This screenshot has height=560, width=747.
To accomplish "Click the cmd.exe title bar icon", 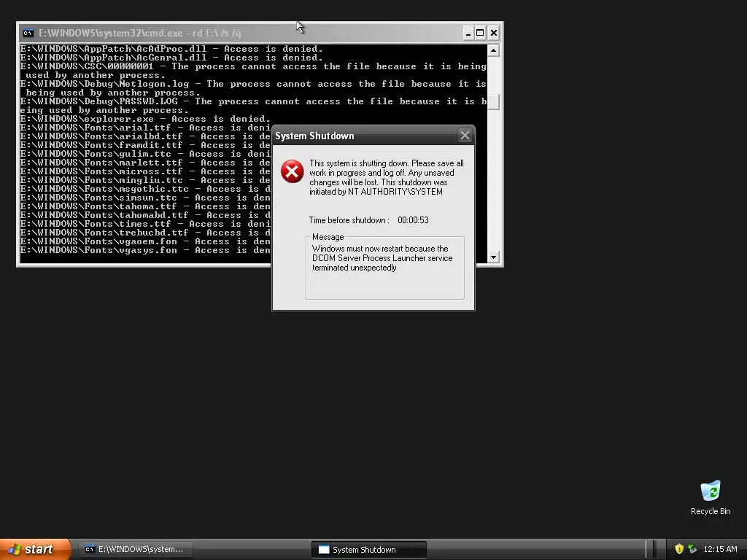I will click(28, 33).
